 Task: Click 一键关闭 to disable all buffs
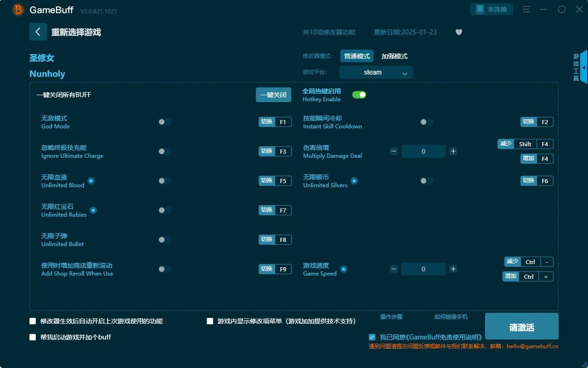click(273, 94)
